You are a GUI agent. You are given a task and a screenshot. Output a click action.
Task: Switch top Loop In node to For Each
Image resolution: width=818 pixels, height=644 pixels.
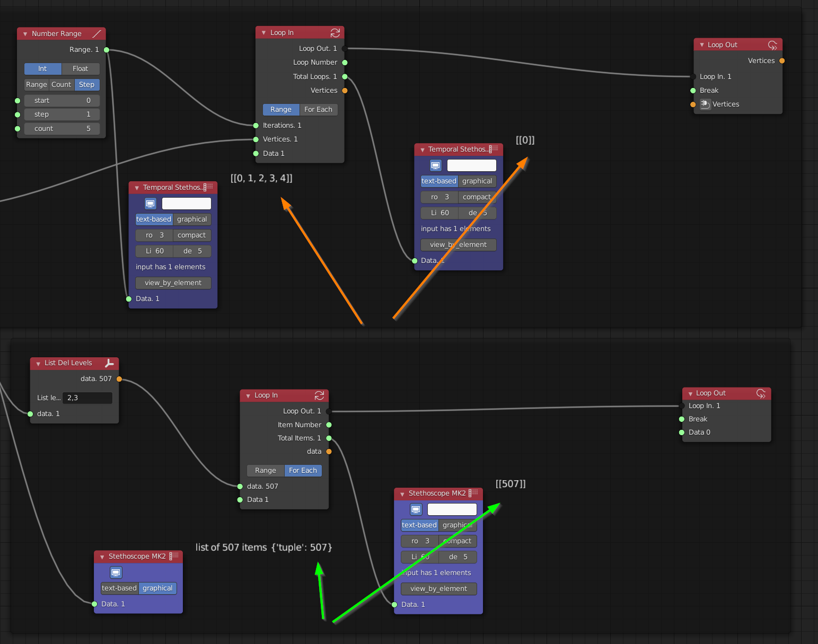(x=319, y=110)
